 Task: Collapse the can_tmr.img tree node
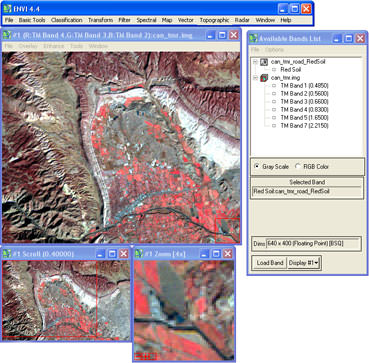[255, 78]
